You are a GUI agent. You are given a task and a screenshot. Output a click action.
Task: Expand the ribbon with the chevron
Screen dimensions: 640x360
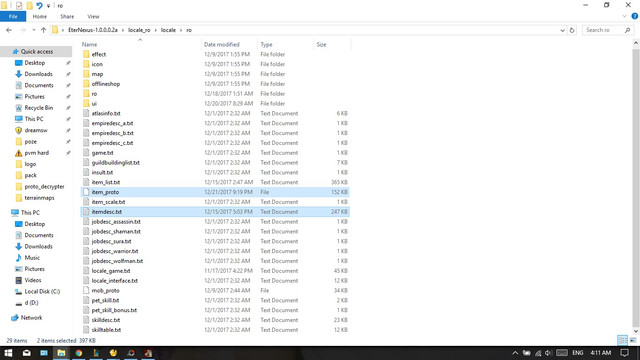pos(624,16)
